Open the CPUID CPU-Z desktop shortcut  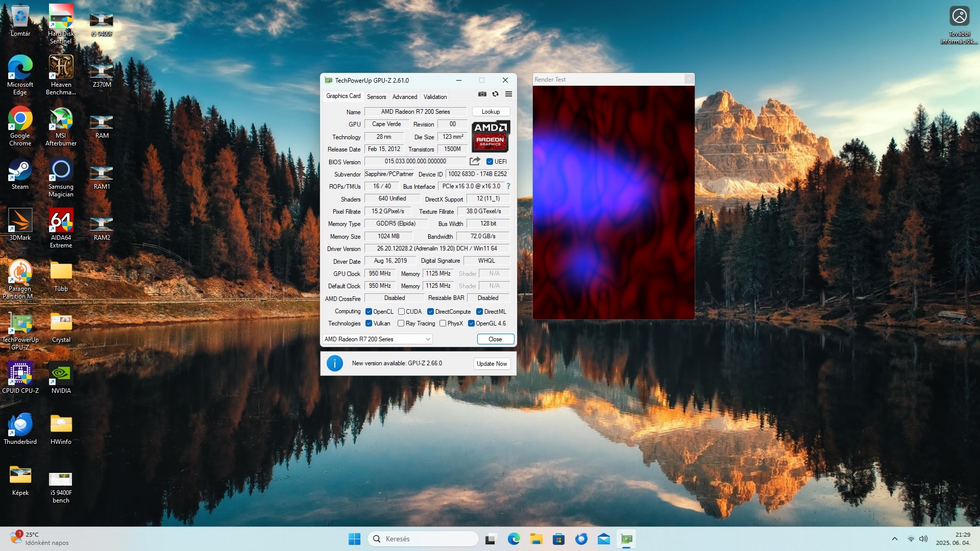coord(20,378)
